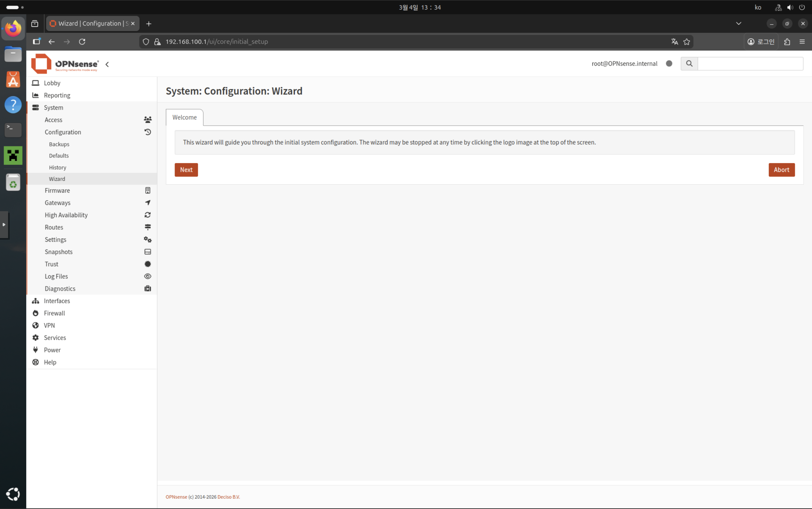Image resolution: width=812 pixels, height=509 pixels.
Task: Focus the top search input field
Action: tap(750, 64)
